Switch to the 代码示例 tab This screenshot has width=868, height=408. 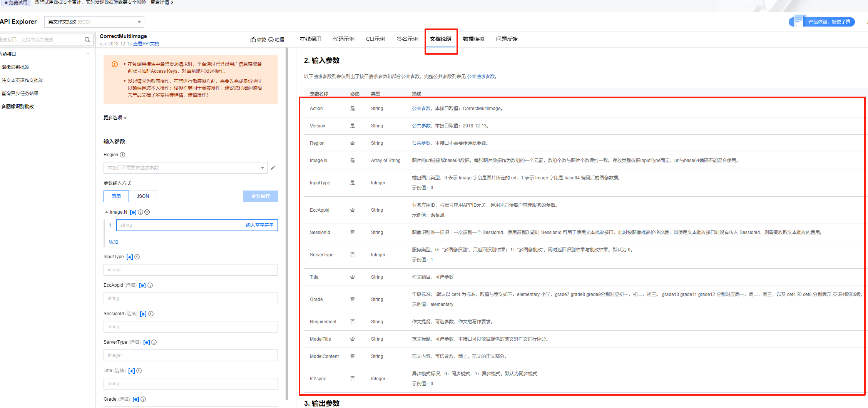[x=343, y=39]
